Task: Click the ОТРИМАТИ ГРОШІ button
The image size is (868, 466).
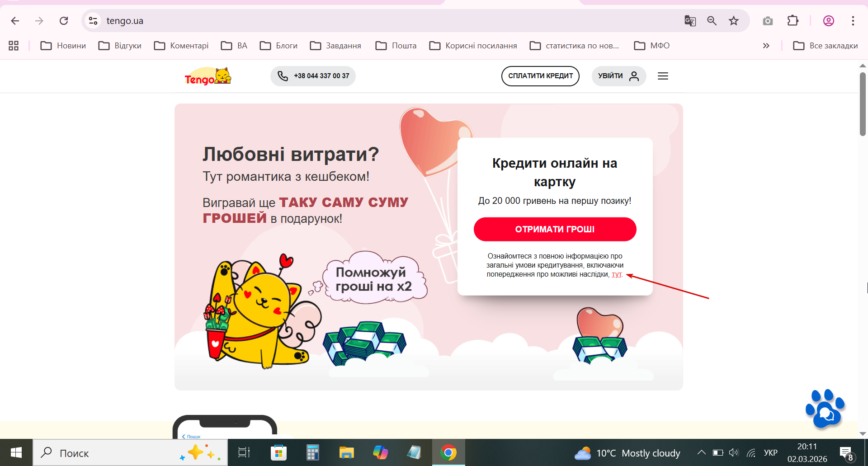Action: point(555,229)
